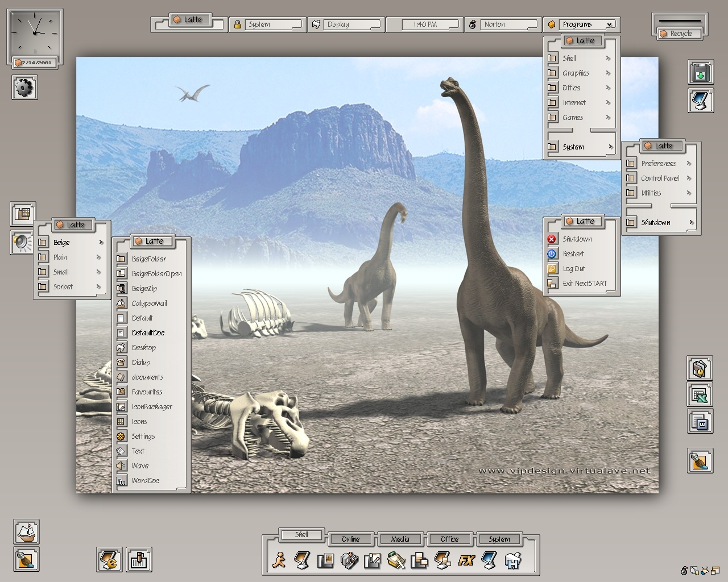Switch to the Media tab

coord(400,539)
